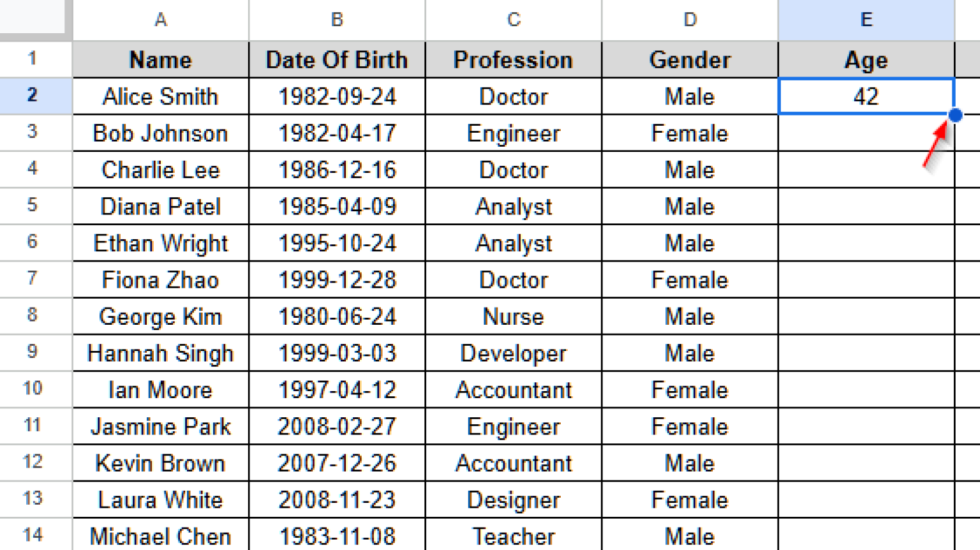The width and height of the screenshot is (980, 550).
Task: Click the cell with date 1999-12-28
Action: tap(336, 279)
